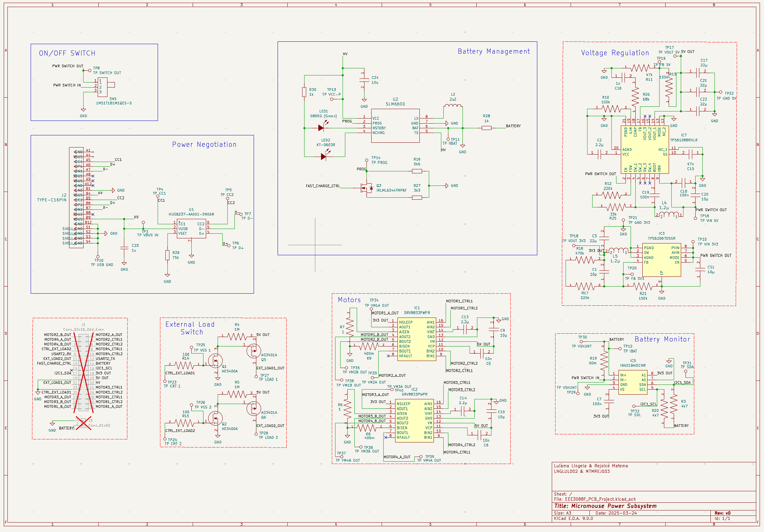
Task: Select the LED2 KT-0603R LED symbol
Action: click(x=324, y=156)
